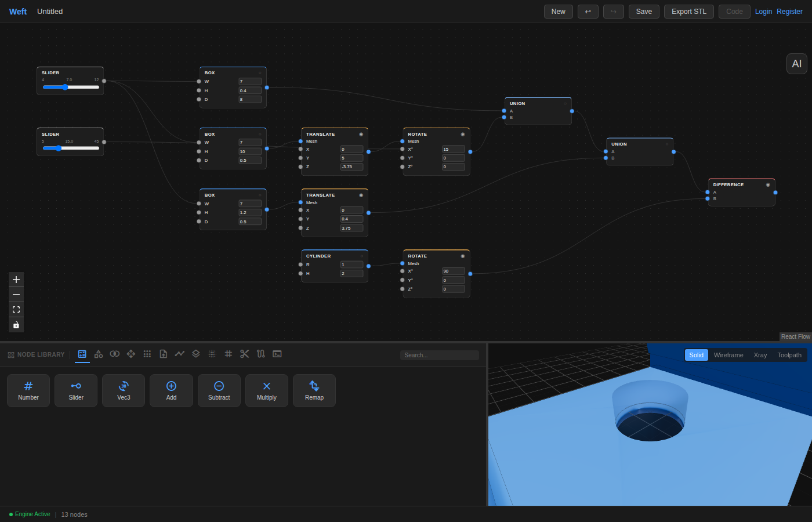Open the scissors cut category icon
This screenshot has height=522, width=812.
245,354
